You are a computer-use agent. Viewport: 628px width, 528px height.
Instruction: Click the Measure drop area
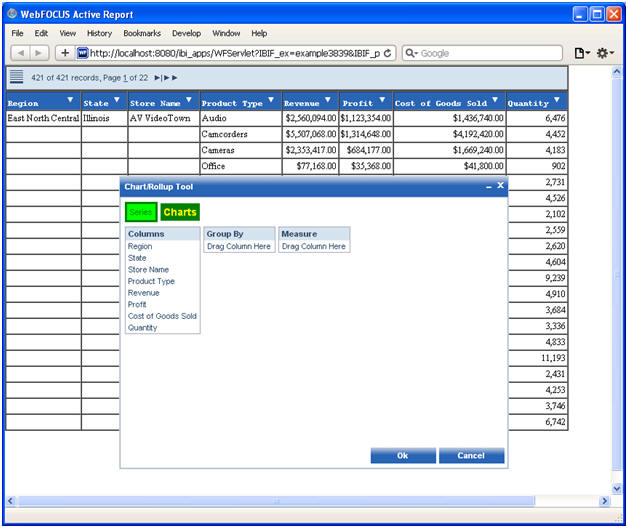point(314,246)
